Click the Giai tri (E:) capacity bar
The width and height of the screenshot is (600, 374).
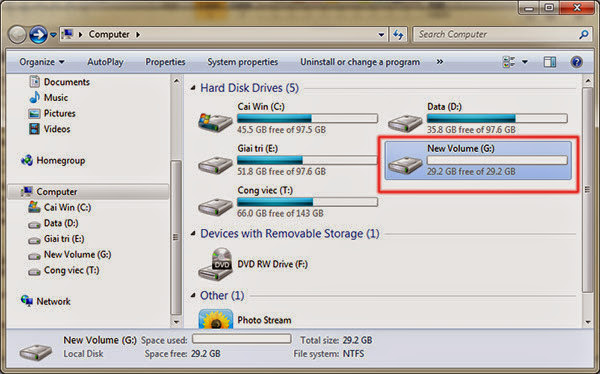(307, 160)
